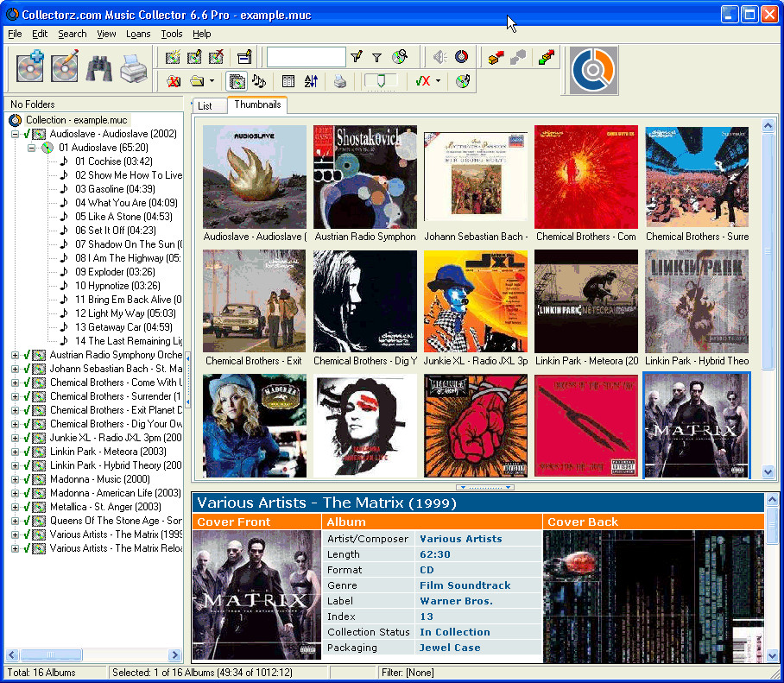Click the red X delete icon, second toolbar row

[174, 81]
